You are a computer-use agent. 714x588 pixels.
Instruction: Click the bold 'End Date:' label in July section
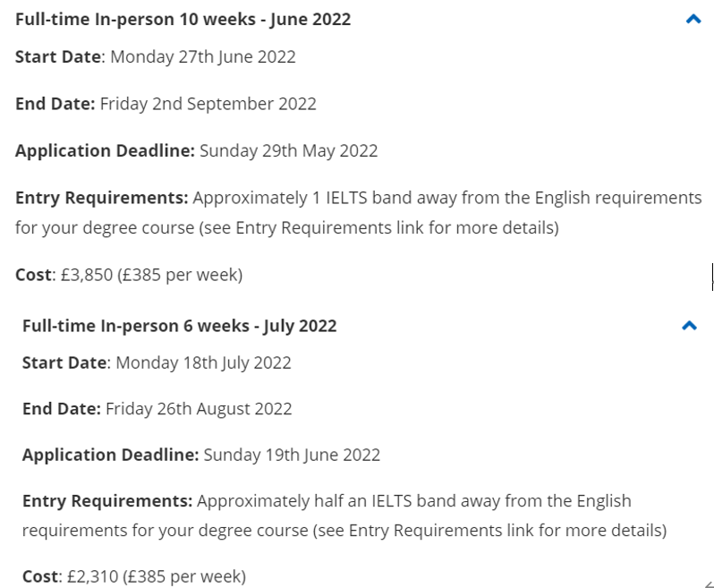point(62,409)
